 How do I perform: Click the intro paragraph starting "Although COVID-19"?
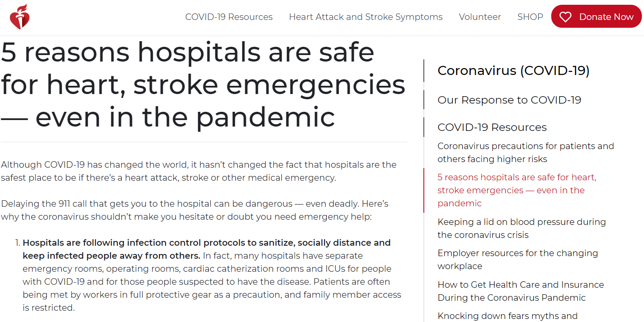[x=198, y=171]
